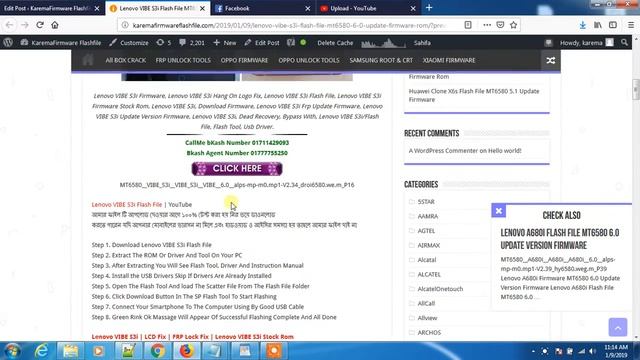This screenshot has width=640, height=360.
Task: Open KaremaFirmware Flashfile in admin bar
Action: click(61, 42)
